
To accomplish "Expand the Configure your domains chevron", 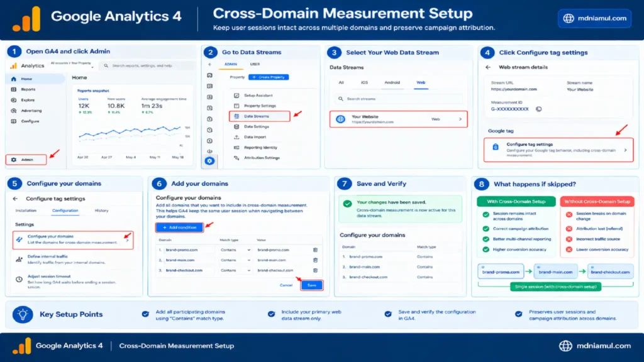I will (x=127, y=241).
